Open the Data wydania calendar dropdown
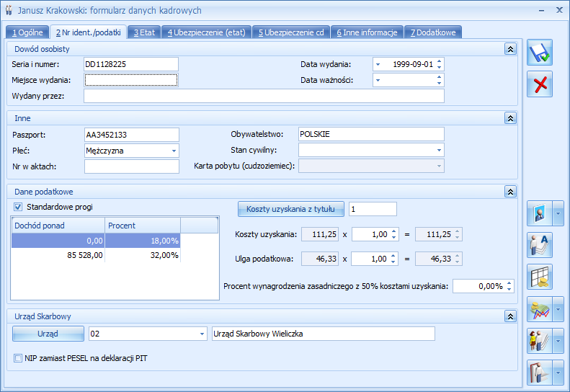Image resolution: width=570 pixels, height=392 pixels. [378, 64]
